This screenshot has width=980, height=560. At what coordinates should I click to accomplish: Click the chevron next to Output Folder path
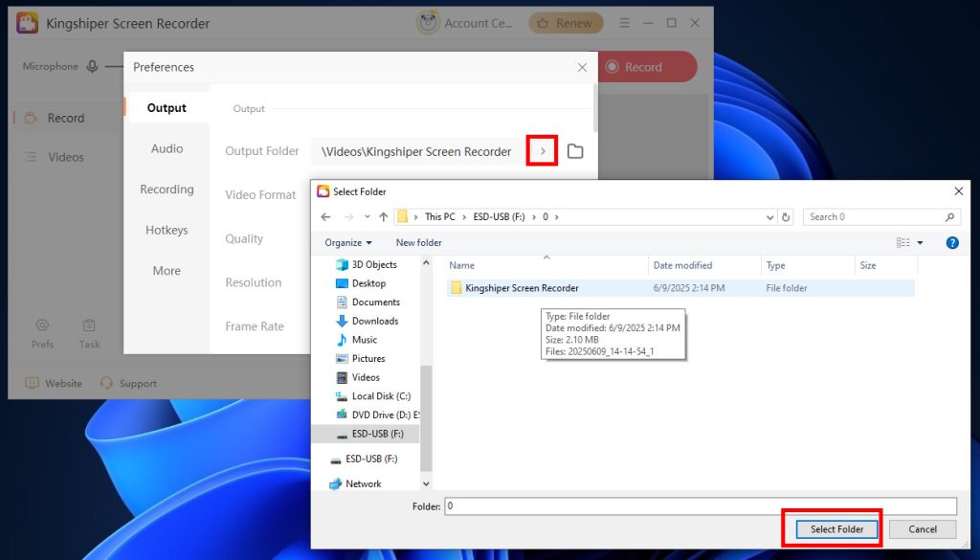pyautogui.click(x=542, y=150)
